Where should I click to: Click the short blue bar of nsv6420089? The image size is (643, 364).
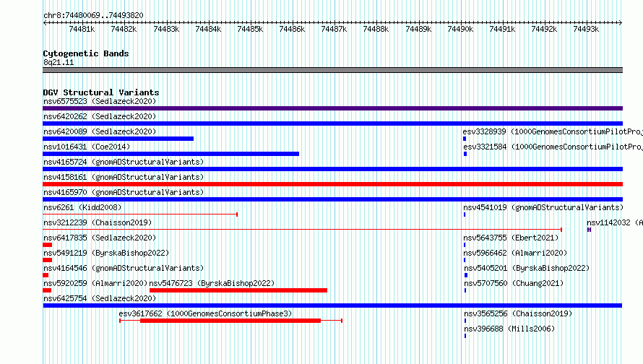point(118,139)
